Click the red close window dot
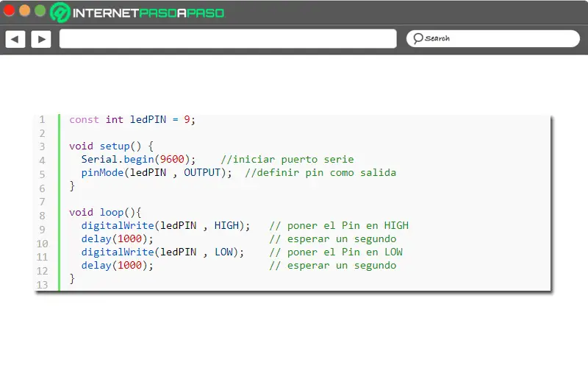Screen dimensions: 588x368 (9, 11)
